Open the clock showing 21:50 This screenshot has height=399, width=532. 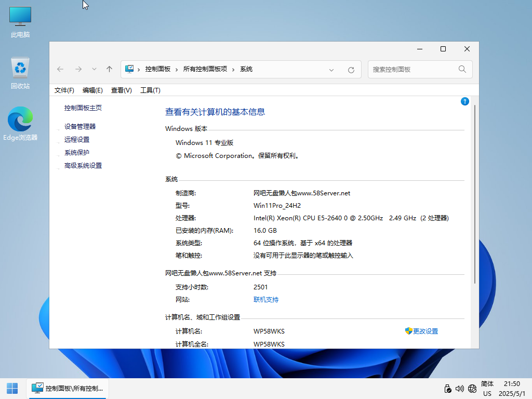[512, 389]
